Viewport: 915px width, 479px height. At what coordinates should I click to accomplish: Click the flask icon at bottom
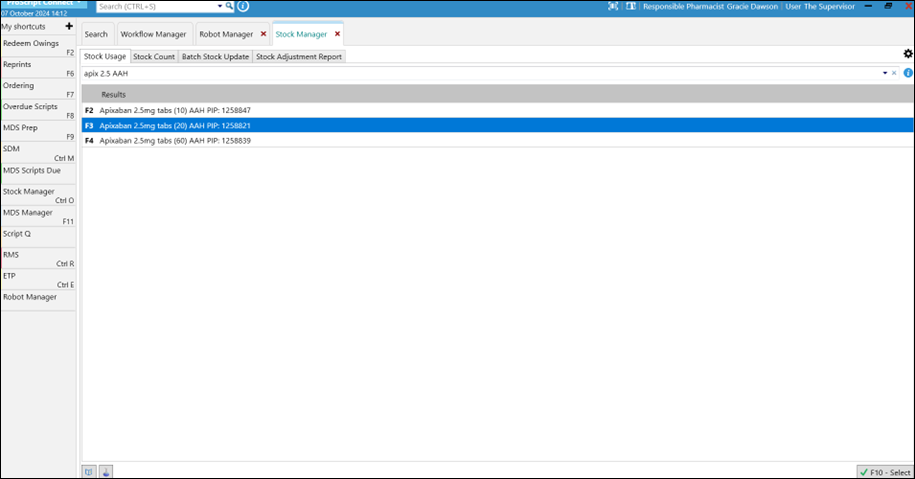(x=106, y=471)
